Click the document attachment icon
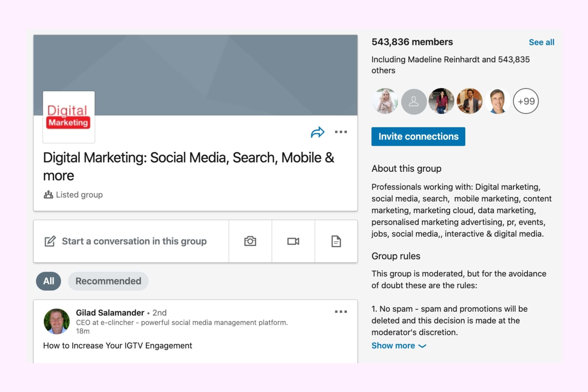This screenshot has width=588, height=392. pyautogui.click(x=336, y=241)
